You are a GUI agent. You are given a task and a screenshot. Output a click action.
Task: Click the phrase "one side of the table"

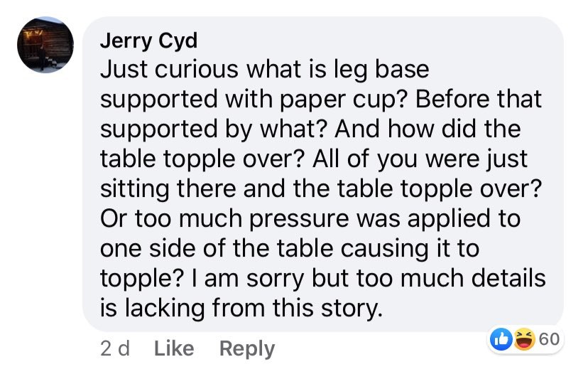click(217, 249)
